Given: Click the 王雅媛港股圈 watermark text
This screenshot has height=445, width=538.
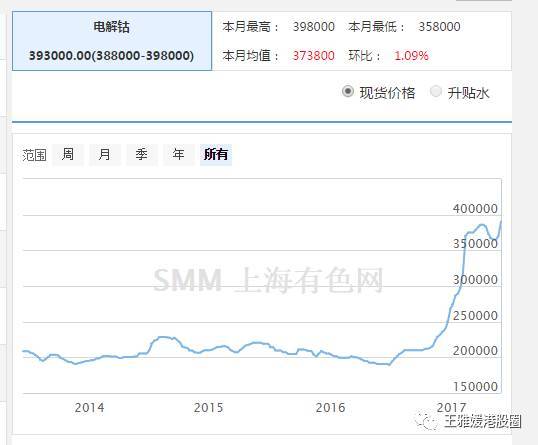Looking at the screenshot, I should 483,421.
